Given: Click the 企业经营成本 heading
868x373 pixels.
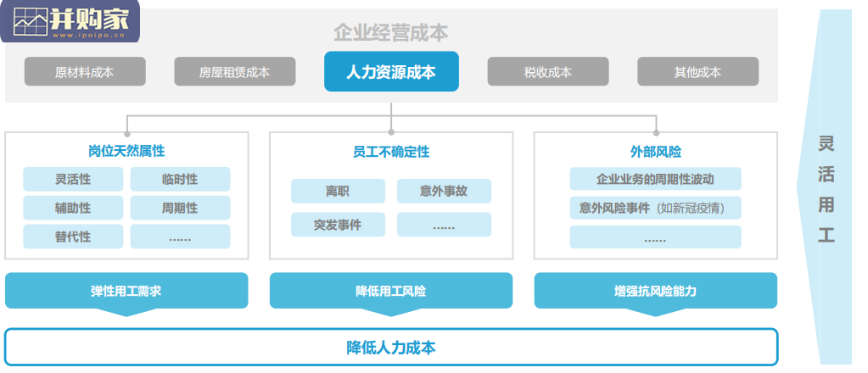Looking at the screenshot, I should [x=391, y=33].
